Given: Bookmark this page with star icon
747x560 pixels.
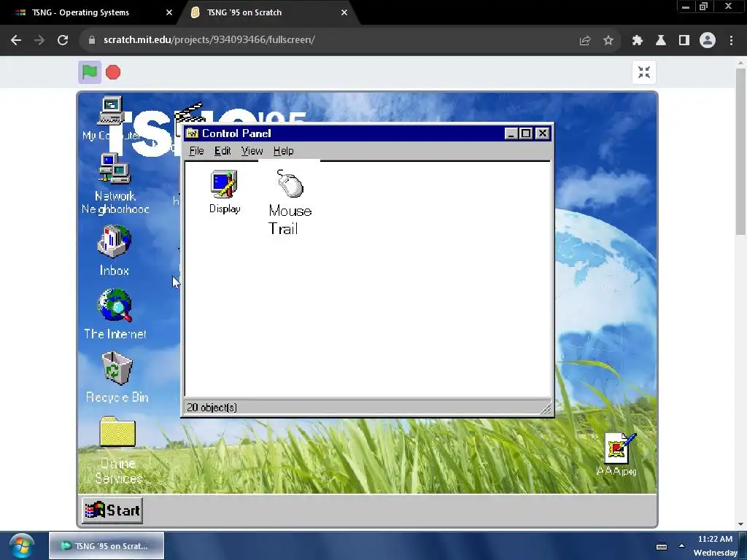Looking at the screenshot, I should click(608, 40).
